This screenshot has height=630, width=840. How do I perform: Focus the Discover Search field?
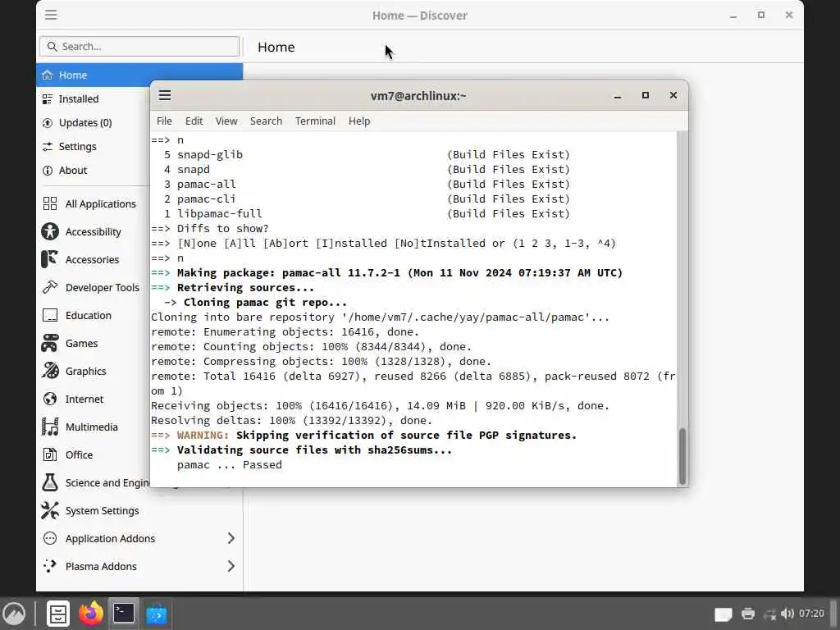(x=139, y=47)
